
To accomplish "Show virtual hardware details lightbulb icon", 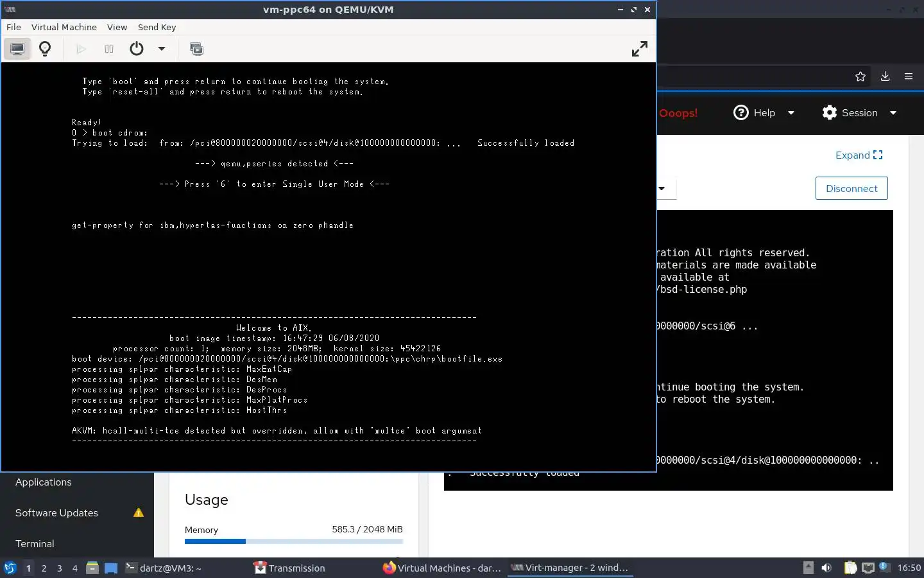I will click(45, 49).
